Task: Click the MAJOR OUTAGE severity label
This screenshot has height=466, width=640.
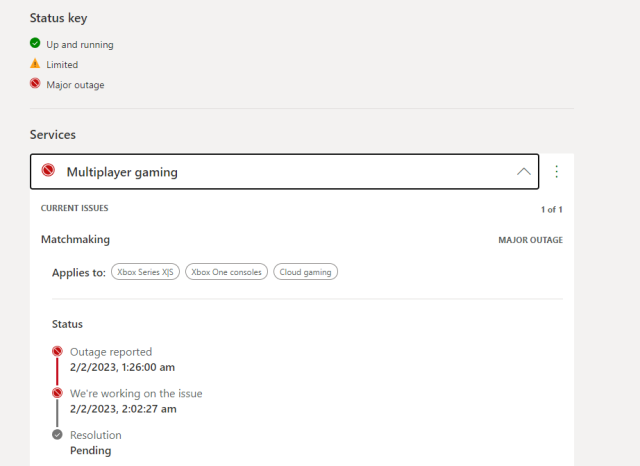Action: (530, 241)
